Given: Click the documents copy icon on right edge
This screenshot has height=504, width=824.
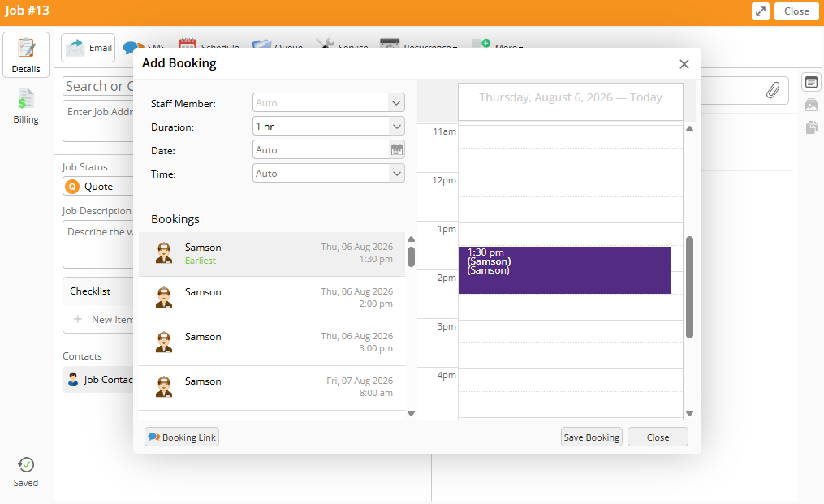Looking at the screenshot, I should [811, 127].
